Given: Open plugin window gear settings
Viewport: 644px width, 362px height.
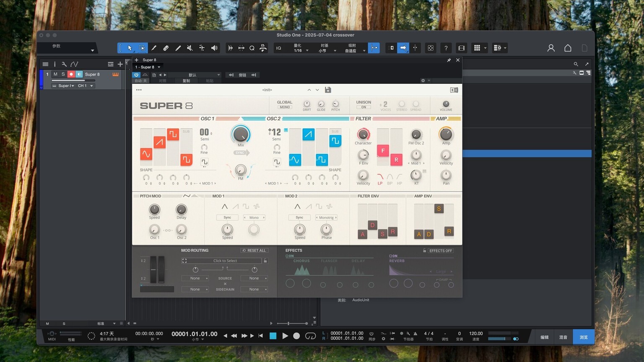Looking at the screenshot, I should [423, 80].
